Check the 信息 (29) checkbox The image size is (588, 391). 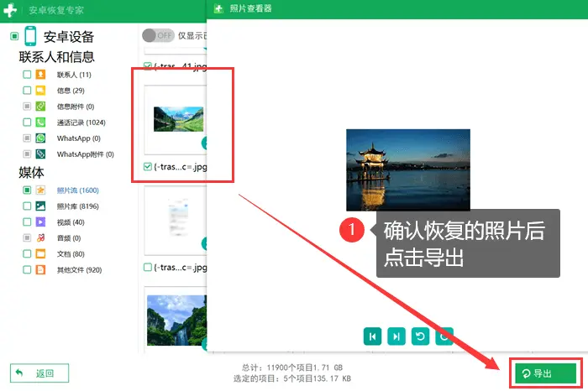(27, 91)
